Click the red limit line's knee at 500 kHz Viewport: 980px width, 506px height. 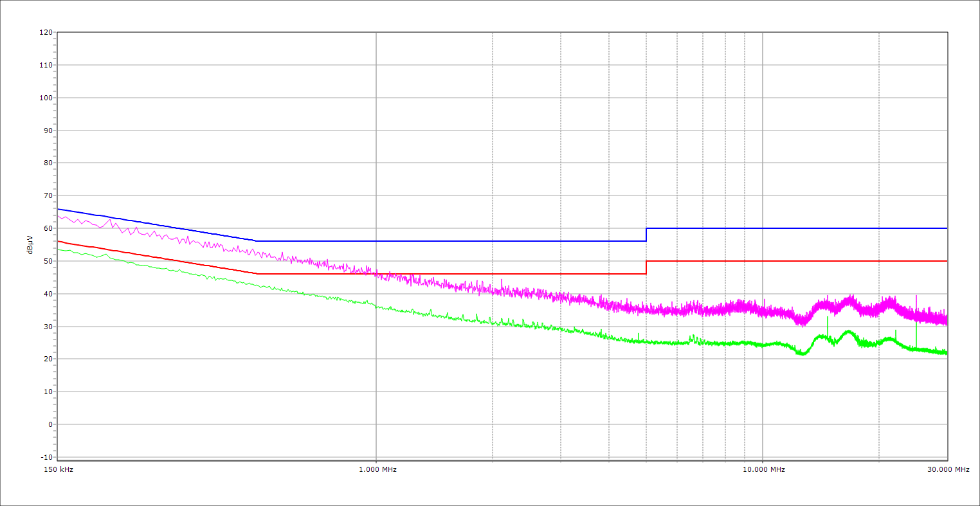[257, 274]
